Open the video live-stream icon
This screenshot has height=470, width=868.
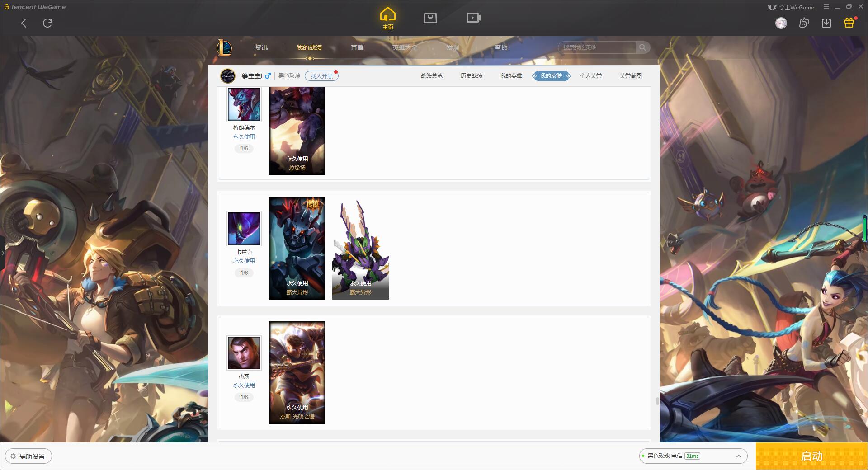473,18
